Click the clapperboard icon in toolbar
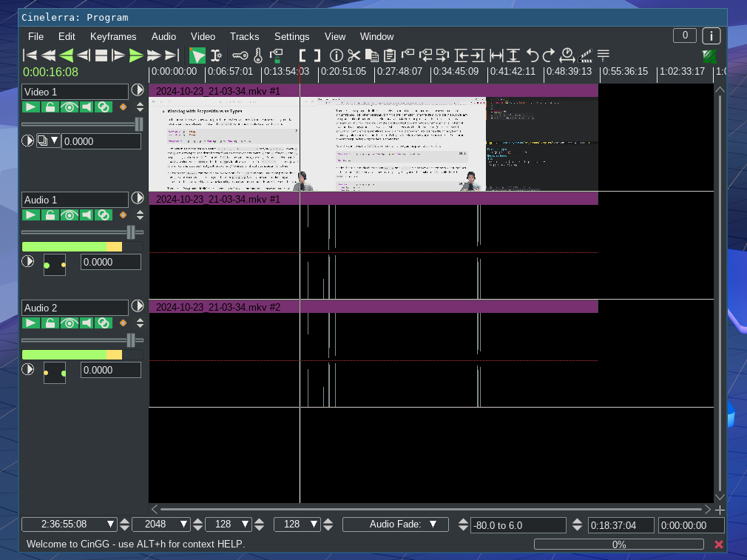Image resolution: width=747 pixels, height=560 pixels. coord(586,55)
